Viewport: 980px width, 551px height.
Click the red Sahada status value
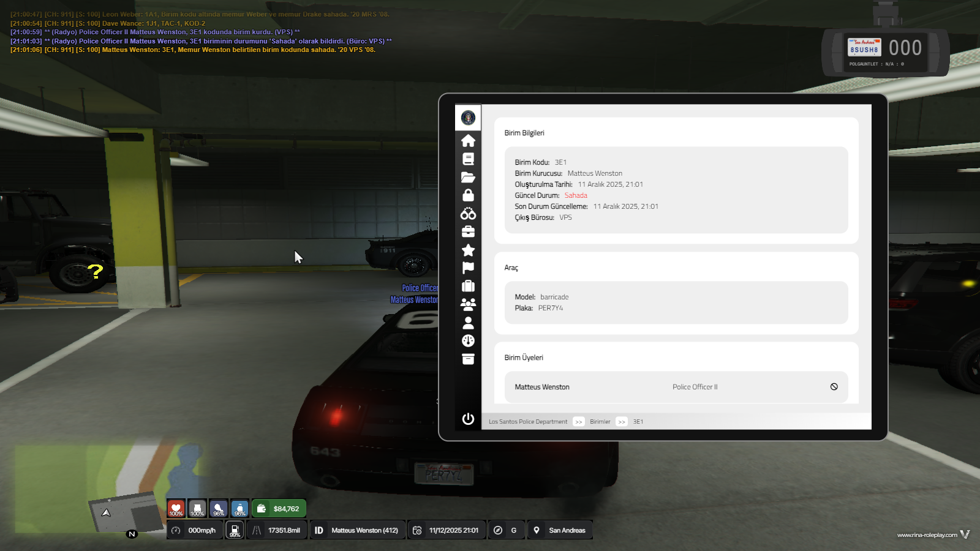point(576,196)
